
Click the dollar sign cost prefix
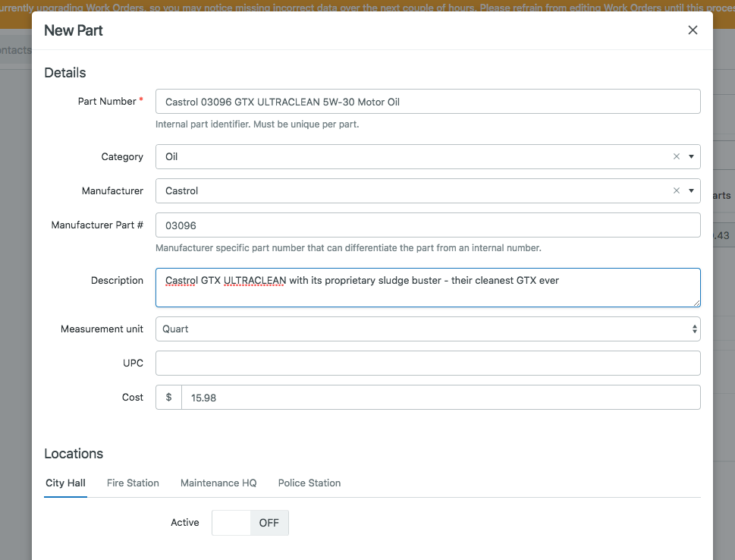pyautogui.click(x=168, y=398)
